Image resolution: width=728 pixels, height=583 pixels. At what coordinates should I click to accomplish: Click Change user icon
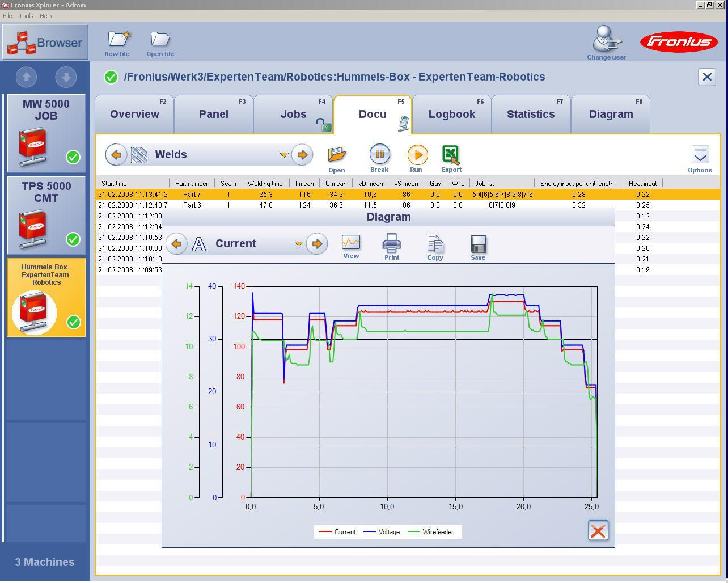point(606,42)
